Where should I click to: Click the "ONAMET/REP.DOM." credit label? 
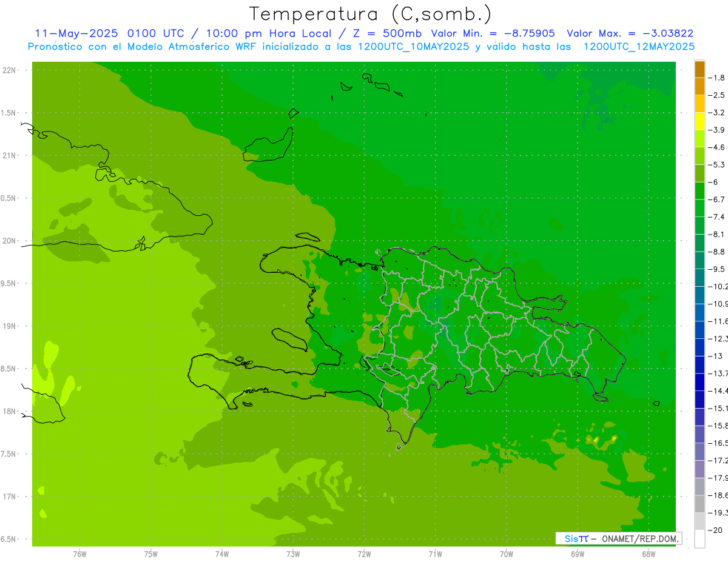640,538
